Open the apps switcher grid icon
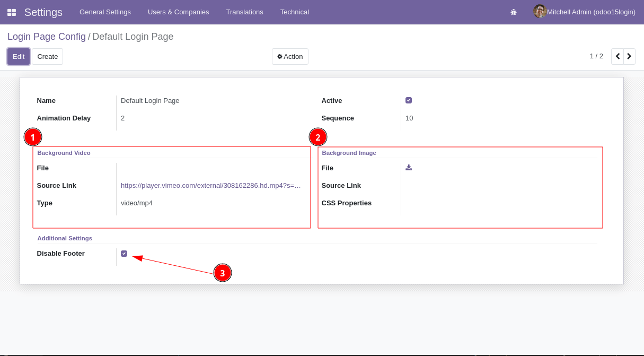This screenshot has height=356, width=644. pyautogui.click(x=12, y=12)
